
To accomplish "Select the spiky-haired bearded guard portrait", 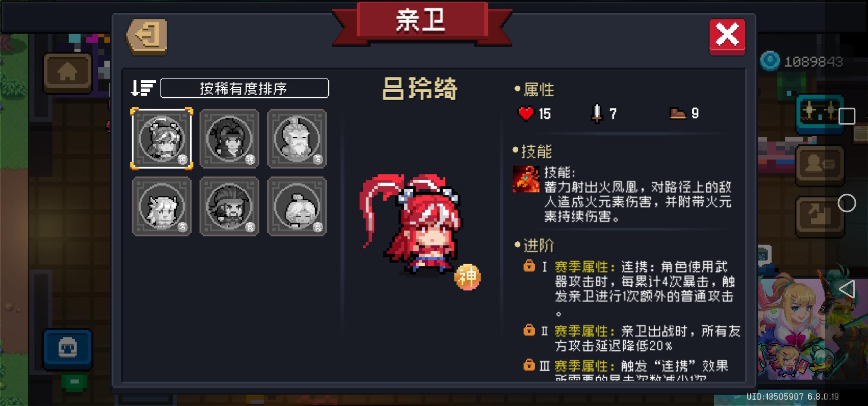I will tap(229, 206).
